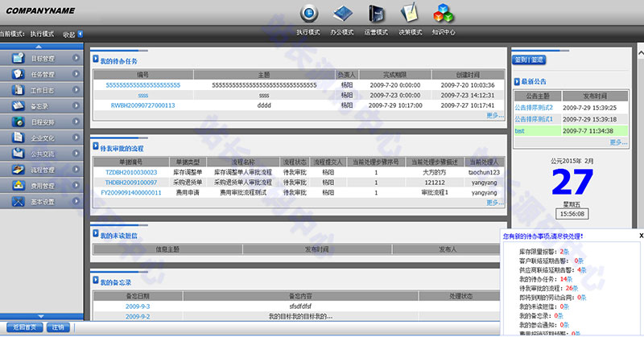
Task: Click the 执行模式 clock icon
Action: click(x=311, y=14)
